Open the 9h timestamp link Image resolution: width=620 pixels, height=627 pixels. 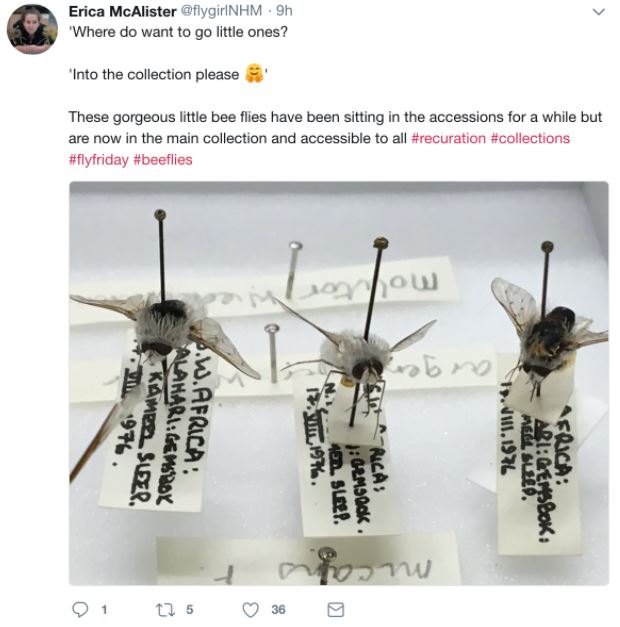(x=284, y=11)
